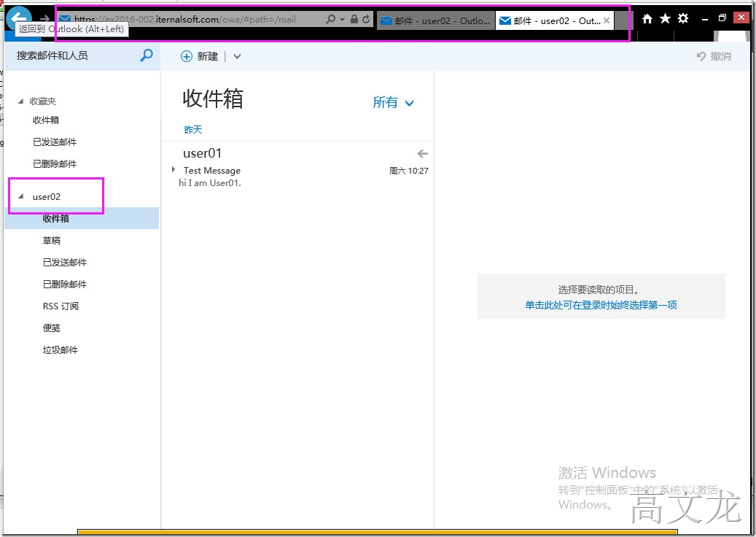This screenshot has width=756, height=537.
Task: Open 已发送邮件 under user02
Action: pyautogui.click(x=65, y=263)
